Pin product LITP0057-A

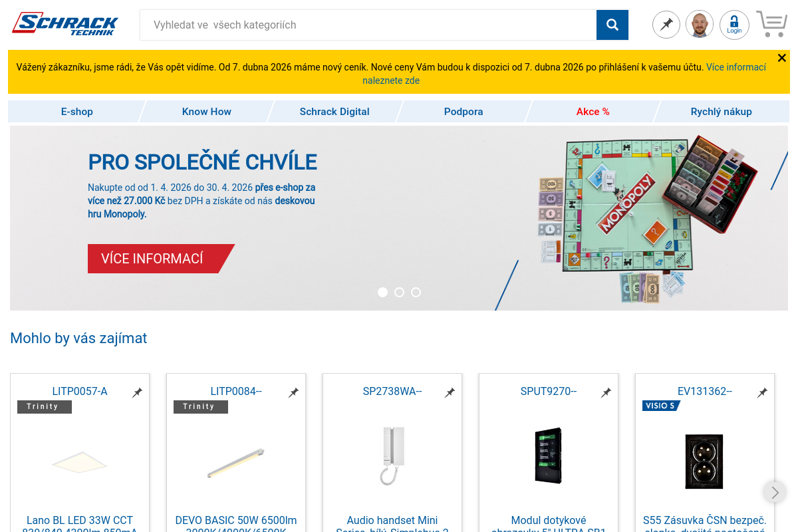137,393
